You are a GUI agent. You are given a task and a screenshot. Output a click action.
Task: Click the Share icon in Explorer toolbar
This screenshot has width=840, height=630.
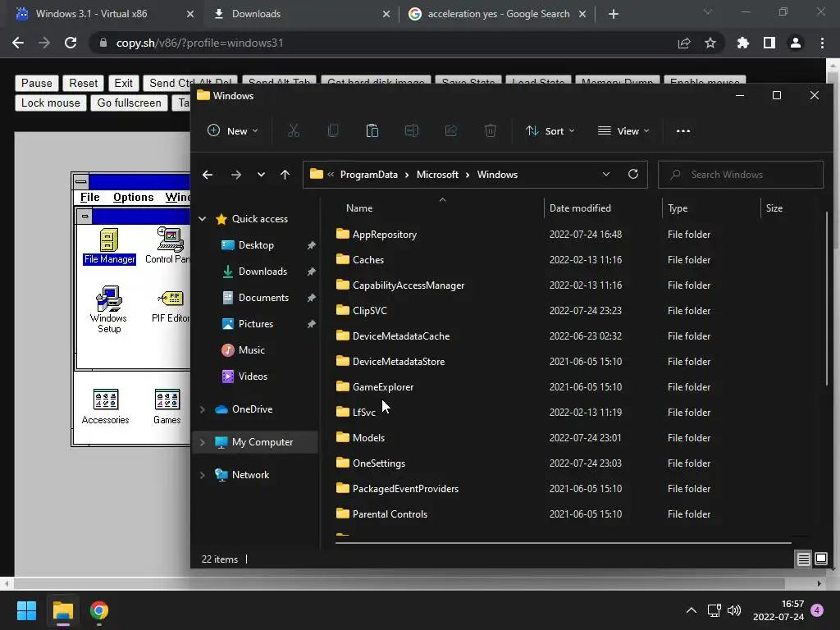point(451,130)
